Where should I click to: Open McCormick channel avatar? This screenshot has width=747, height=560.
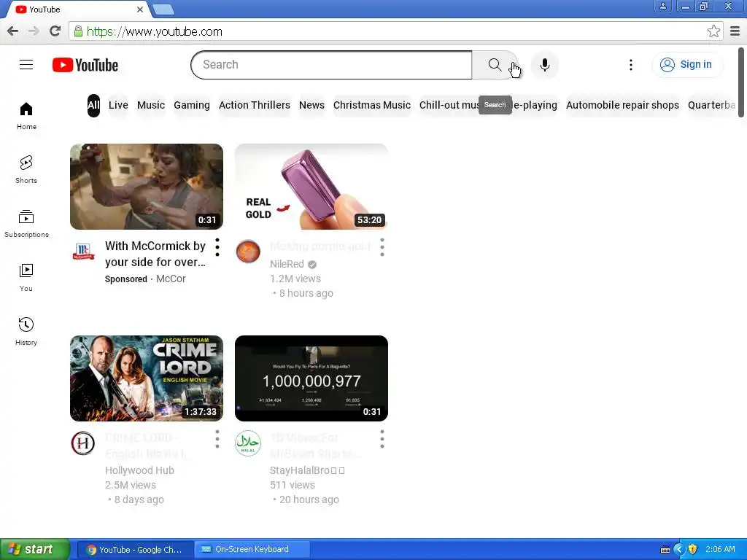83,252
